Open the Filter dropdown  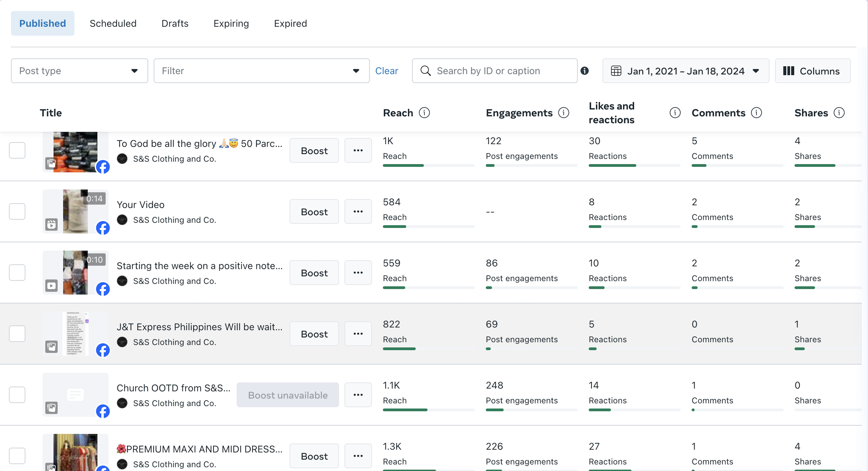pos(261,71)
